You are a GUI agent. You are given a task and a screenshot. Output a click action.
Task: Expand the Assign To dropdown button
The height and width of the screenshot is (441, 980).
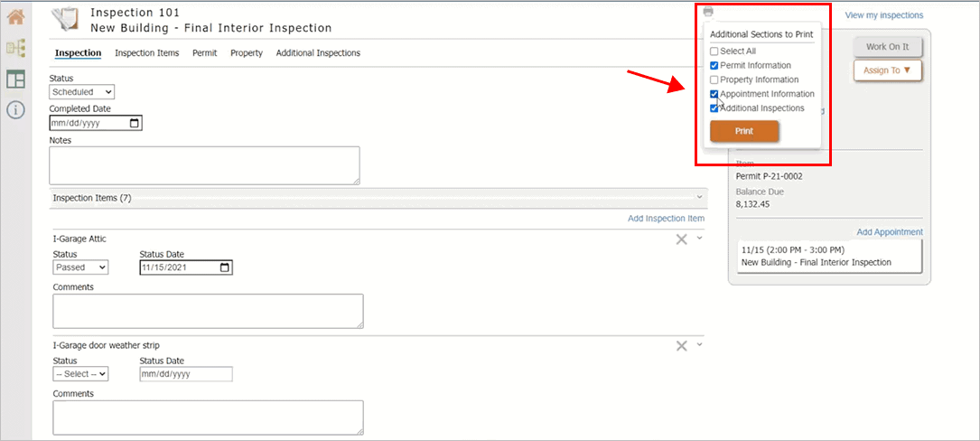(x=887, y=70)
